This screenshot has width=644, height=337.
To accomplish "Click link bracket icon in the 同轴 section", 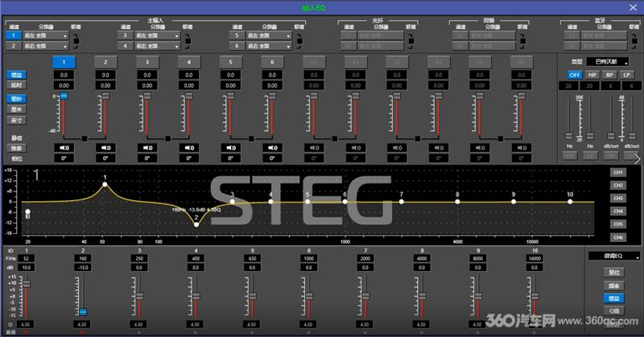I will [522, 41].
